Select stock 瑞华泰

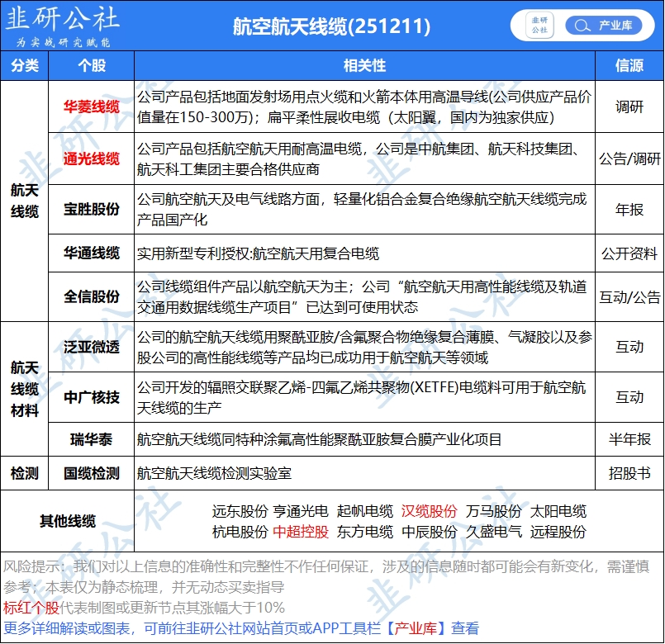(x=91, y=439)
